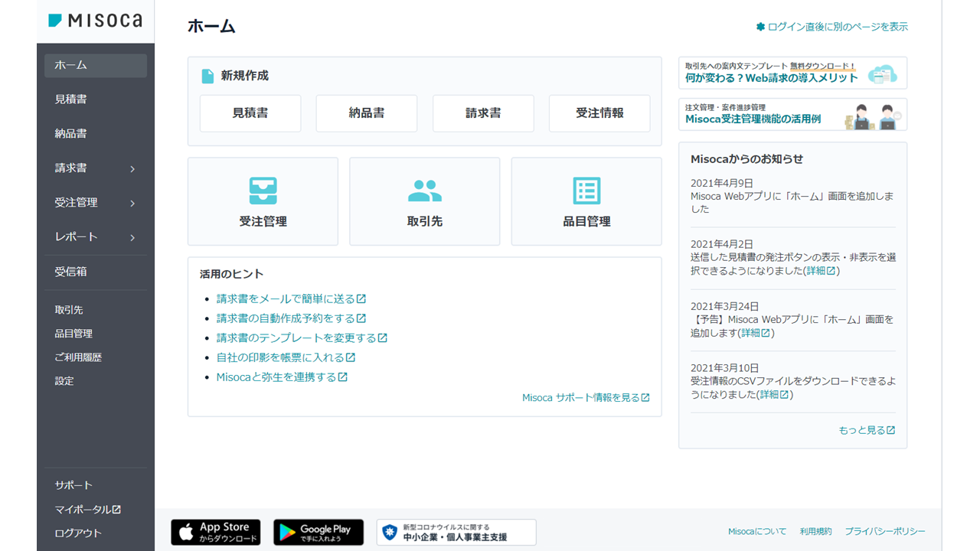980x551 pixels.
Task: Expand the レポート sidebar chevron
Action: (132, 237)
